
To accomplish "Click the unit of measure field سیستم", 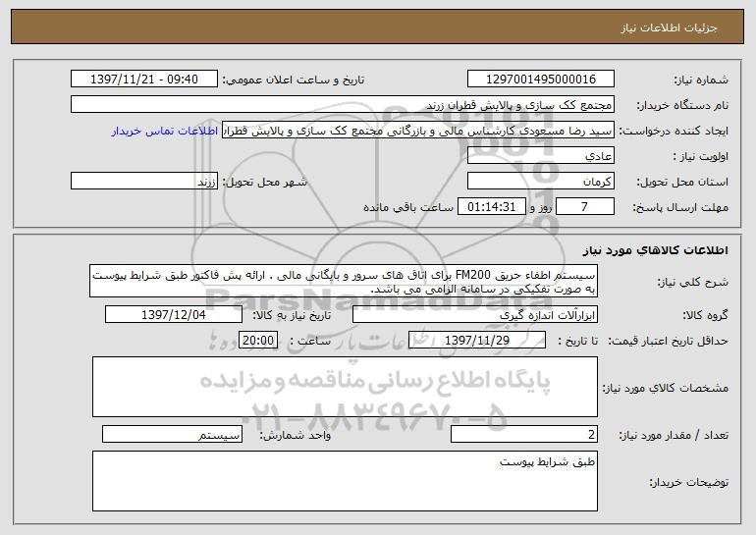I will [x=172, y=434].
